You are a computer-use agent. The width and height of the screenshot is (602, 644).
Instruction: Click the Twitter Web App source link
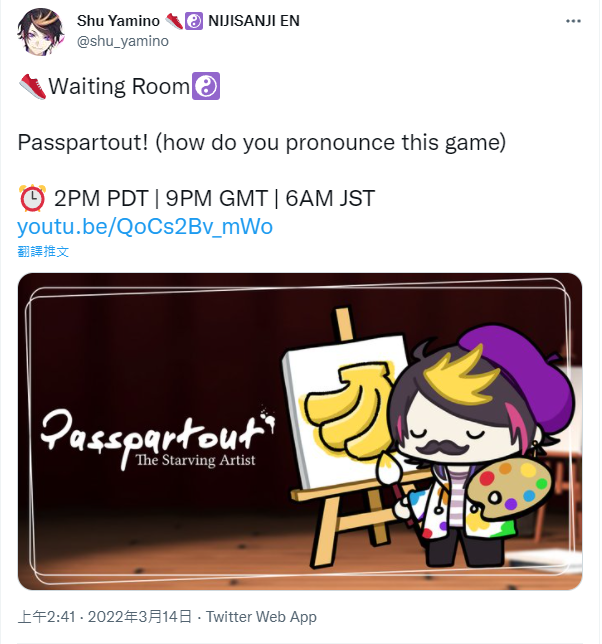pos(261,617)
